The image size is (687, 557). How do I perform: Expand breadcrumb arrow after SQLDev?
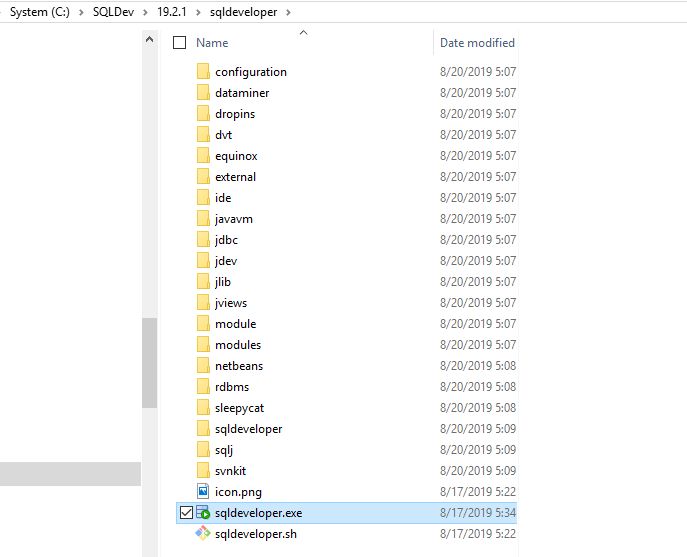(x=145, y=12)
